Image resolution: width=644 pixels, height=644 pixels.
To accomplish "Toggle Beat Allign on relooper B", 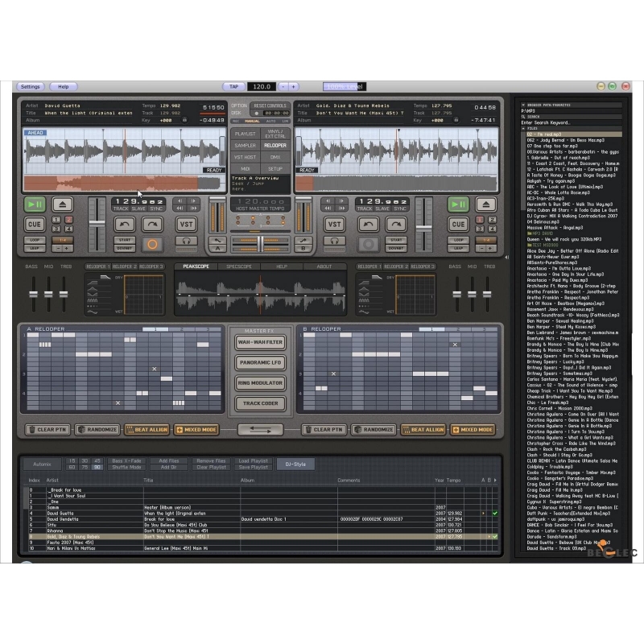I will point(425,430).
